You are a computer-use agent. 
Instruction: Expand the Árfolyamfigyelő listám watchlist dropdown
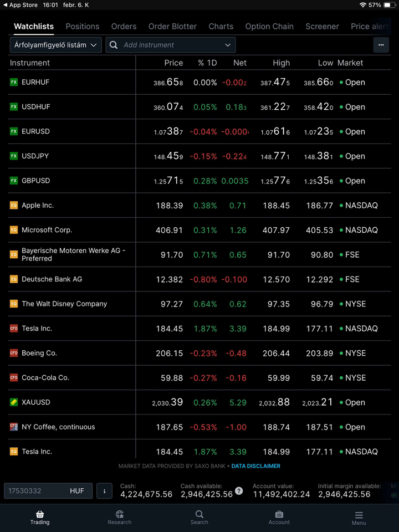(55, 45)
